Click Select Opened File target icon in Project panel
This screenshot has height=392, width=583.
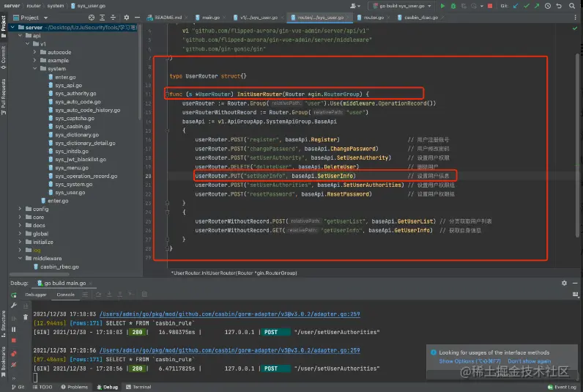[x=92, y=18]
